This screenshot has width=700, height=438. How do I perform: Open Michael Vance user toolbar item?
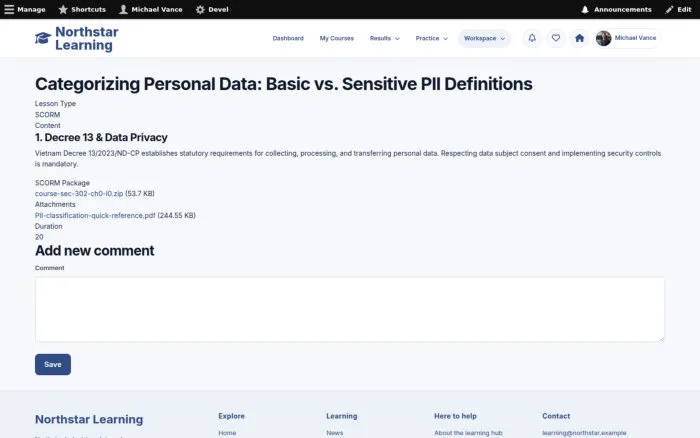coord(151,9)
